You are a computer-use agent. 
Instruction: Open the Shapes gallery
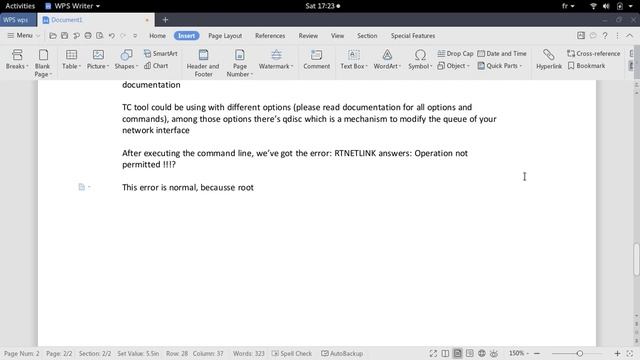coord(127,60)
